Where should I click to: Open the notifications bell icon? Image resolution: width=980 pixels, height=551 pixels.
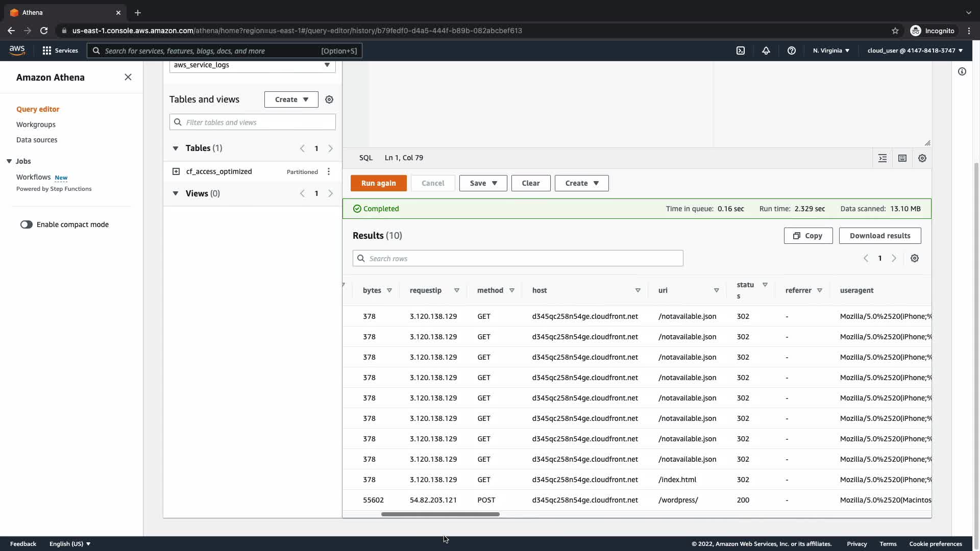tap(766, 51)
